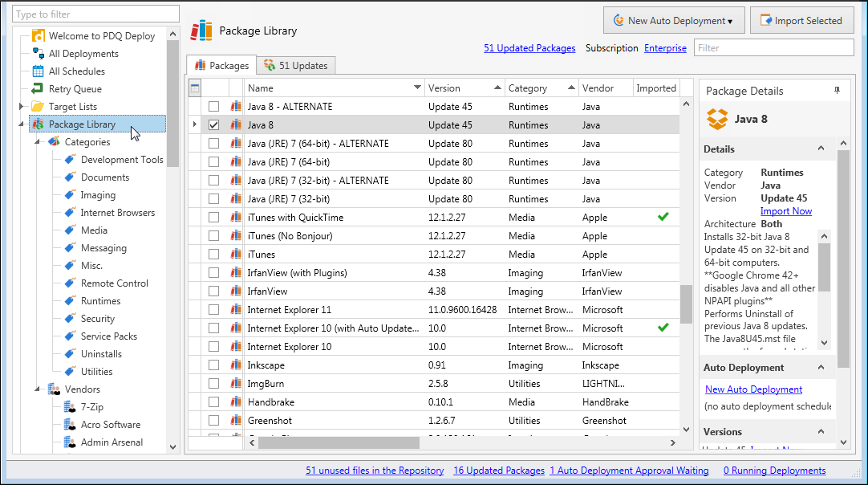
Task: Expand the Target Lists tree node
Action: 22,107
